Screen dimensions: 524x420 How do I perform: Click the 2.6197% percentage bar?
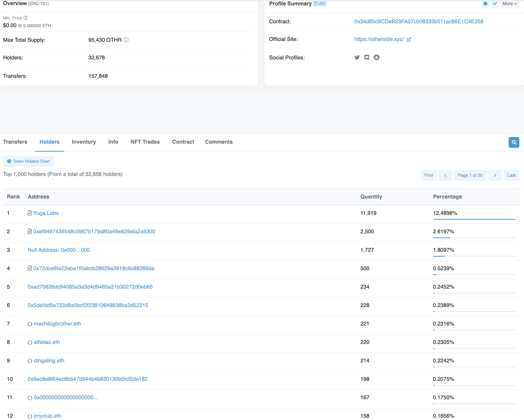pyautogui.click(x=474, y=238)
